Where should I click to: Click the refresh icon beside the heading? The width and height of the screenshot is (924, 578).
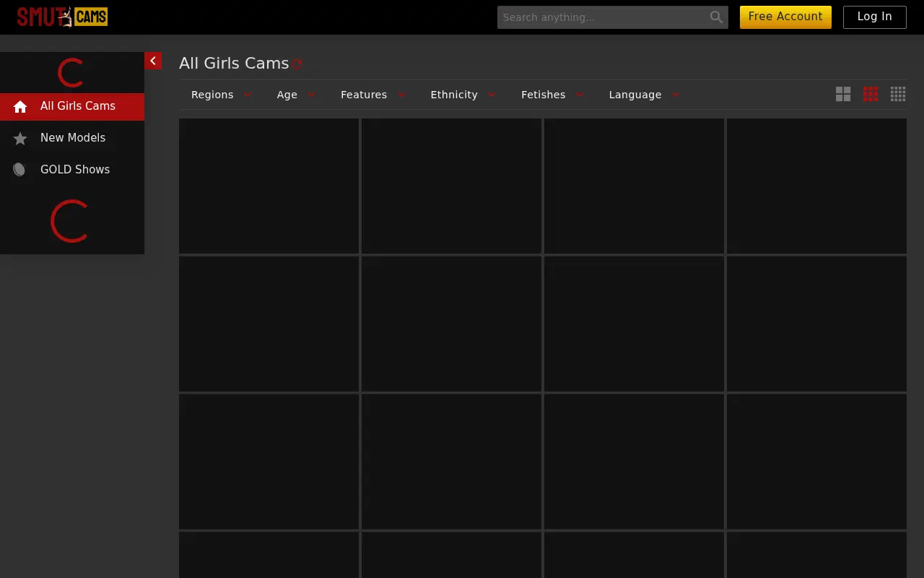point(297,64)
